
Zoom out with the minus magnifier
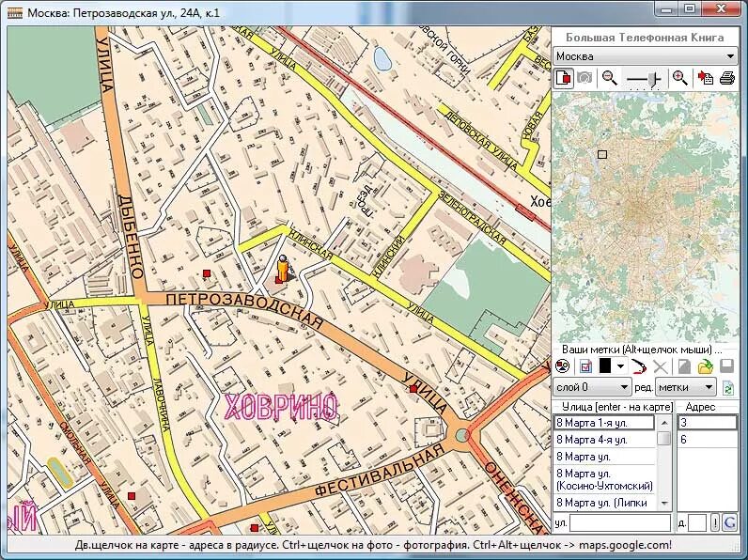610,77
